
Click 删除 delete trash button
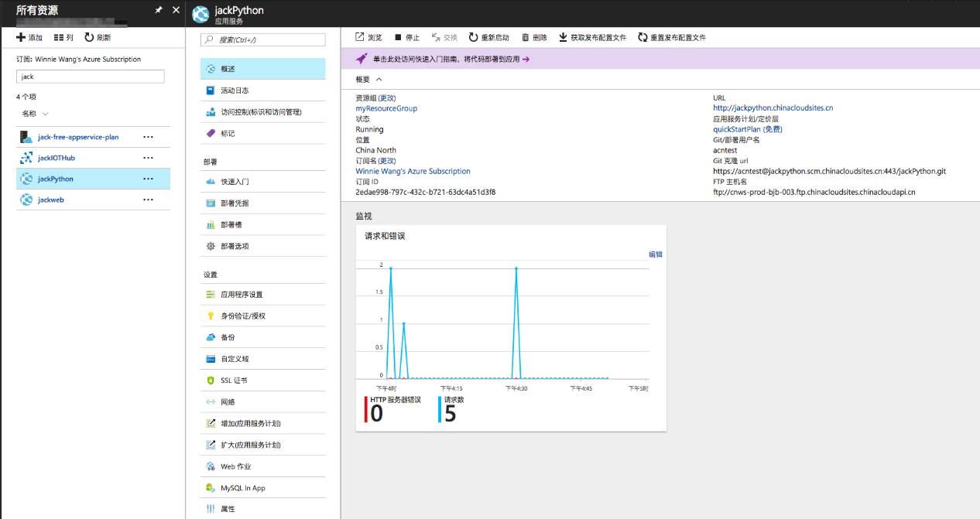click(x=534, y=37)
